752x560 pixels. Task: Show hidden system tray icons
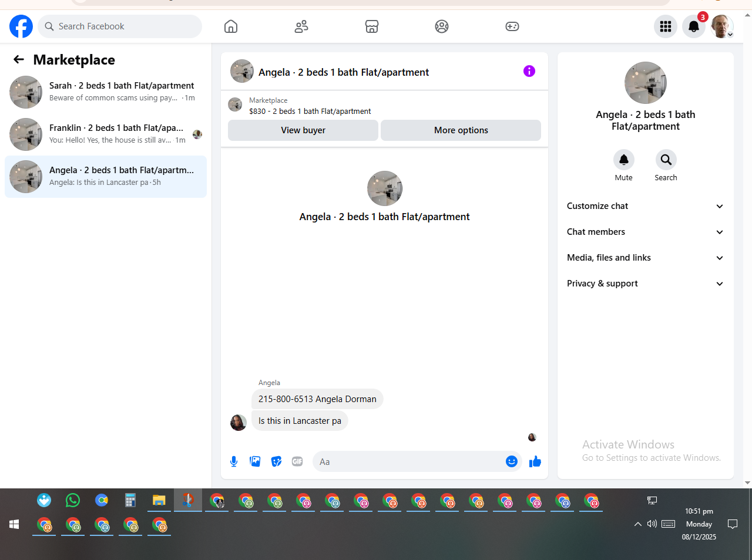[x=638, y=524]
